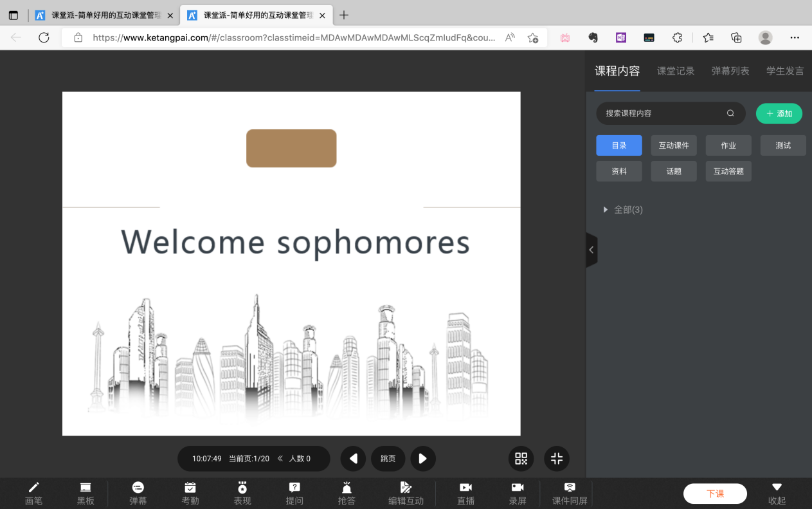The image size is (812, 509).
Task: Go to the next slide
Action: tap(423, 459)
